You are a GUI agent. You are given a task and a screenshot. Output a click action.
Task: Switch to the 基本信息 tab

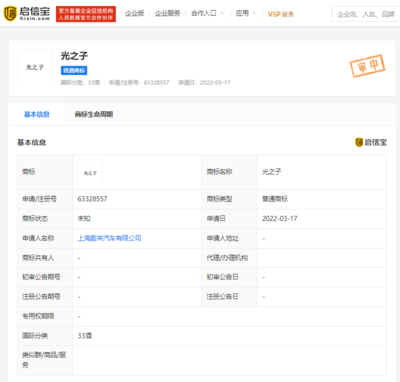click(x=37, y=114)
